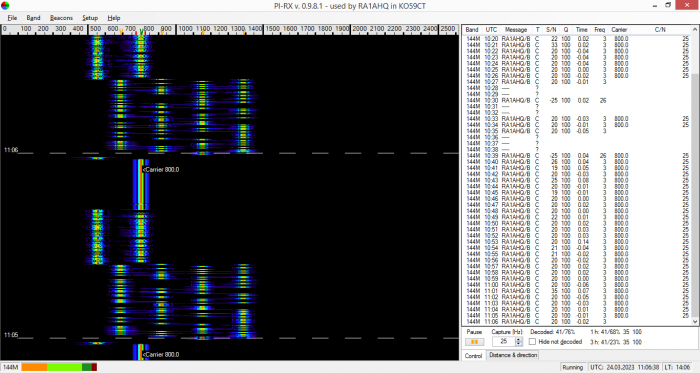
Task: Click the LT 14:06 local time field
Action: point(677,367)
